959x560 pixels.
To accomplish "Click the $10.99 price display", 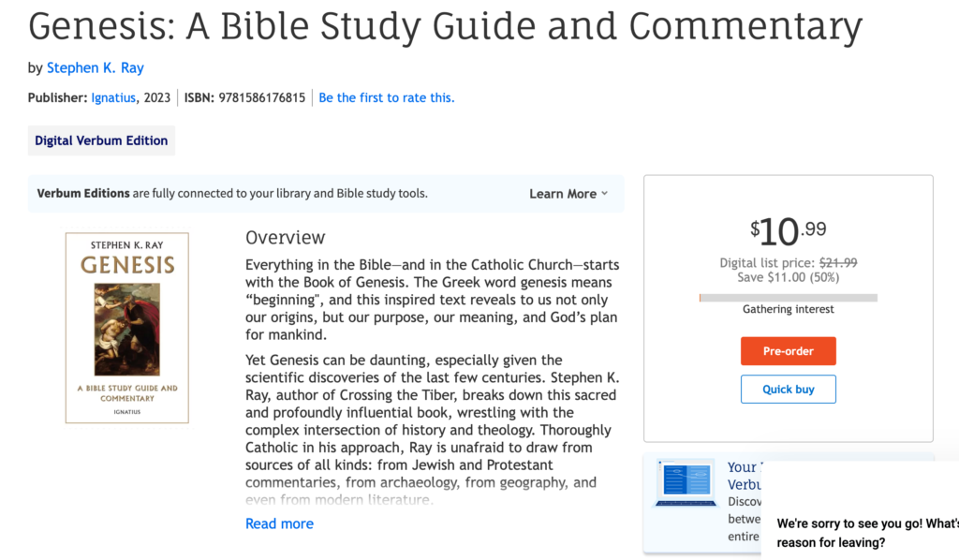I will 788,231.
